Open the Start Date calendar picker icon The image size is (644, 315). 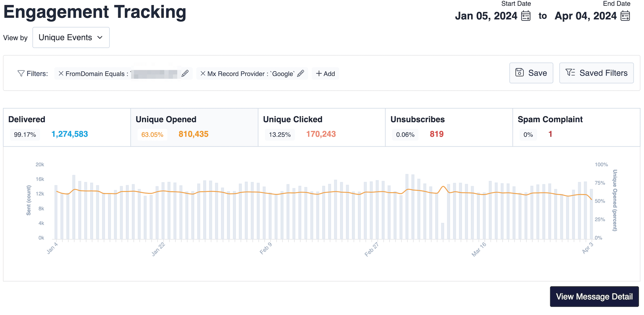pos(526,16)
